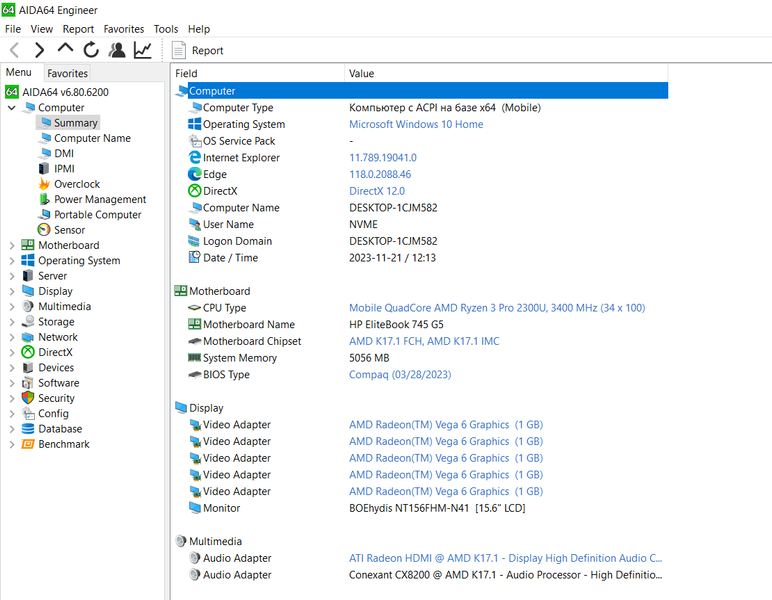Collapse the Computer tree node
The height and width of the screenshot is (600, 772).
click(12, 107)
